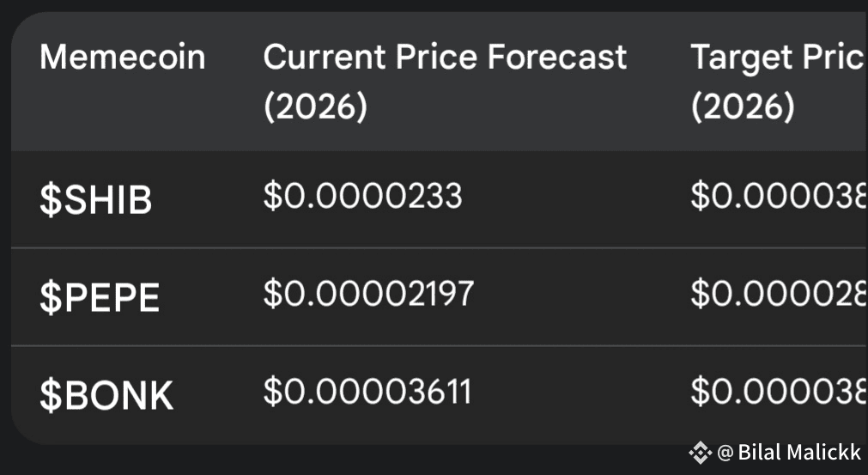The height and width of the screenshot is (475, 868).
Task: Click BONK current price $0.00003611
Action: 367,391
